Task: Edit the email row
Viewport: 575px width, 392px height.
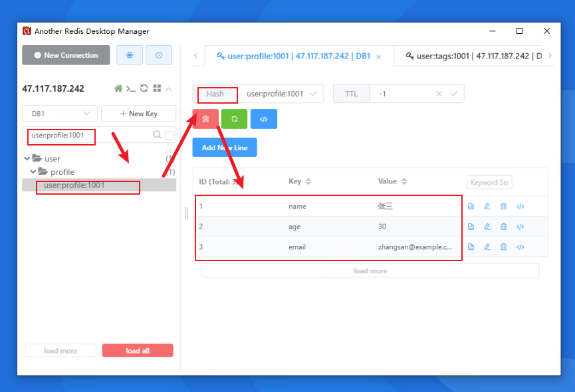Action: (487, 247)
